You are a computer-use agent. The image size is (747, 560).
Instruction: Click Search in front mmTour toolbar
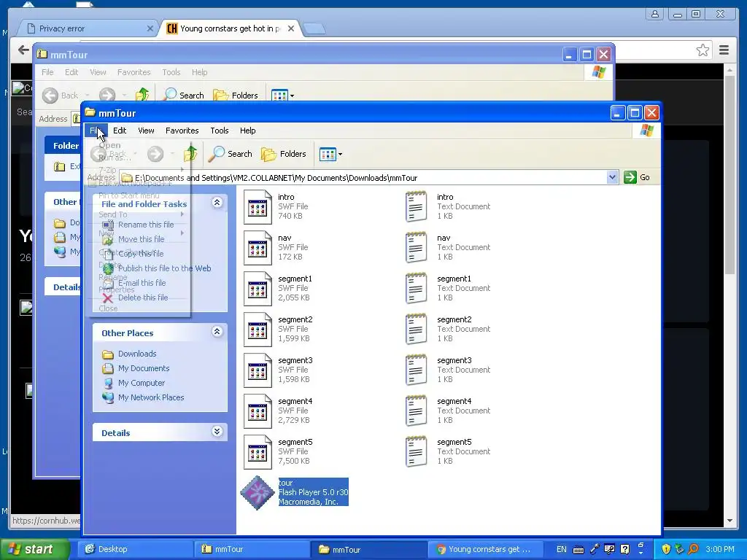[231, 154]
